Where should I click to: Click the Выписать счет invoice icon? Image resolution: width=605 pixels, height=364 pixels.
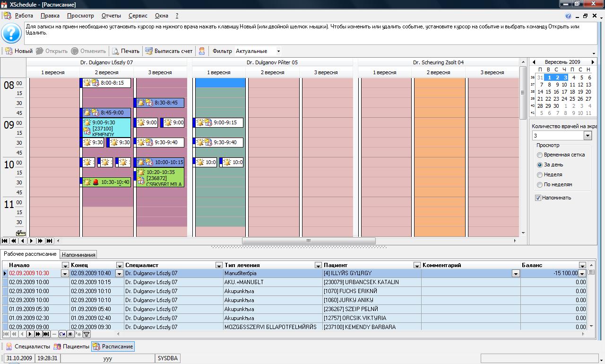[x=149, y=51]
